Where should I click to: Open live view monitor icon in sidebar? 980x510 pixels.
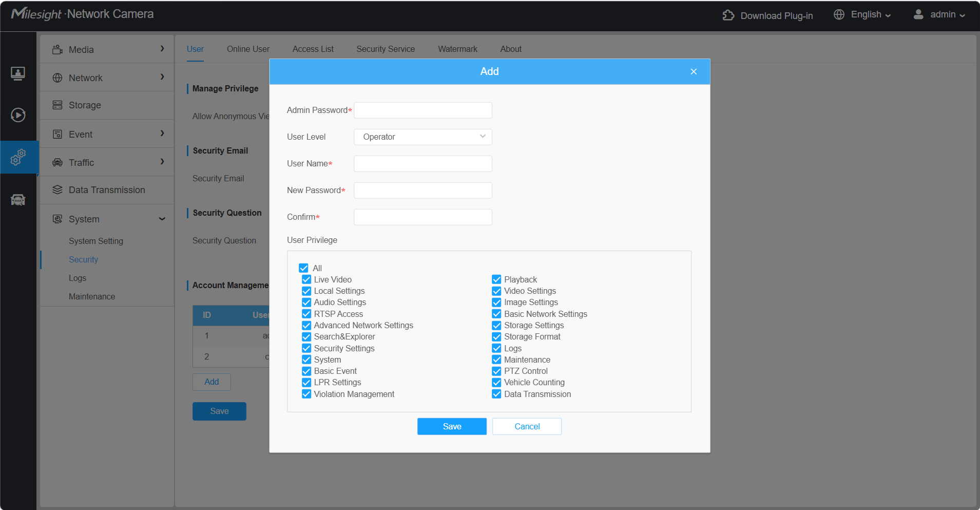tap(18, 73)
